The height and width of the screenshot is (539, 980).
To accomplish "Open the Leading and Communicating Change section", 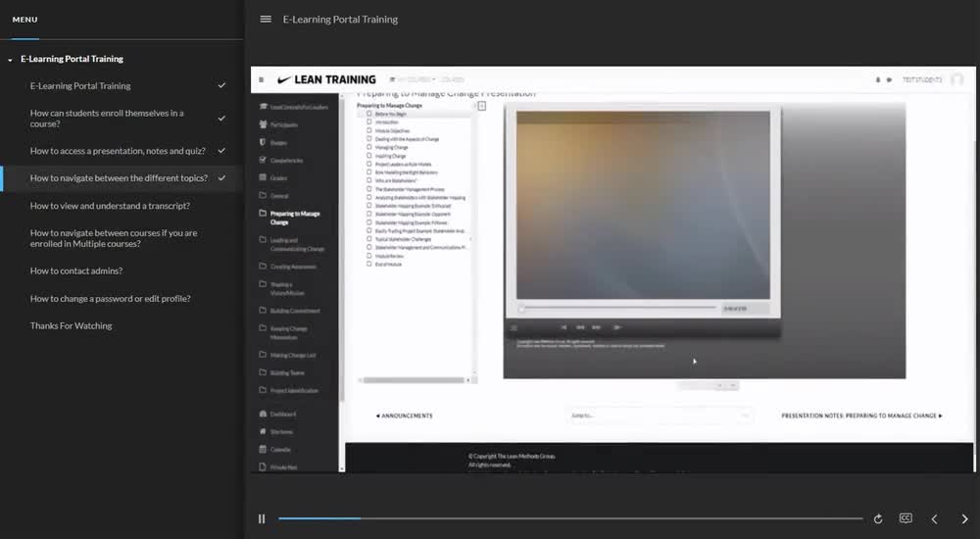I will pos(292,244).
